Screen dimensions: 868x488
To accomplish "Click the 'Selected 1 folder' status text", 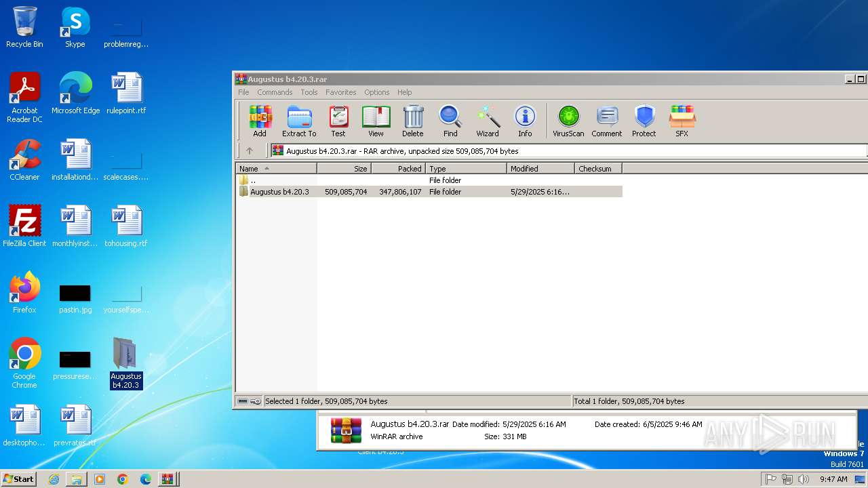I will pos(326,401).
